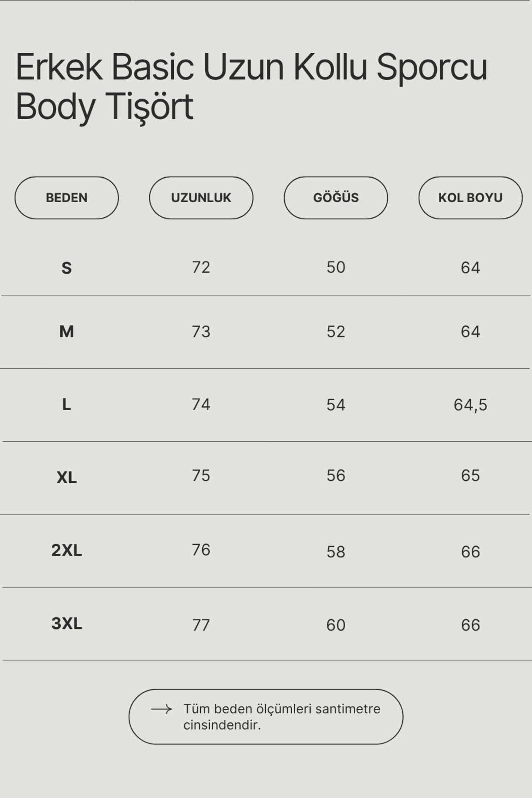Screen dimensions: 532x798
Task: Click the BEDEN header pill
Action: [66, 198]
